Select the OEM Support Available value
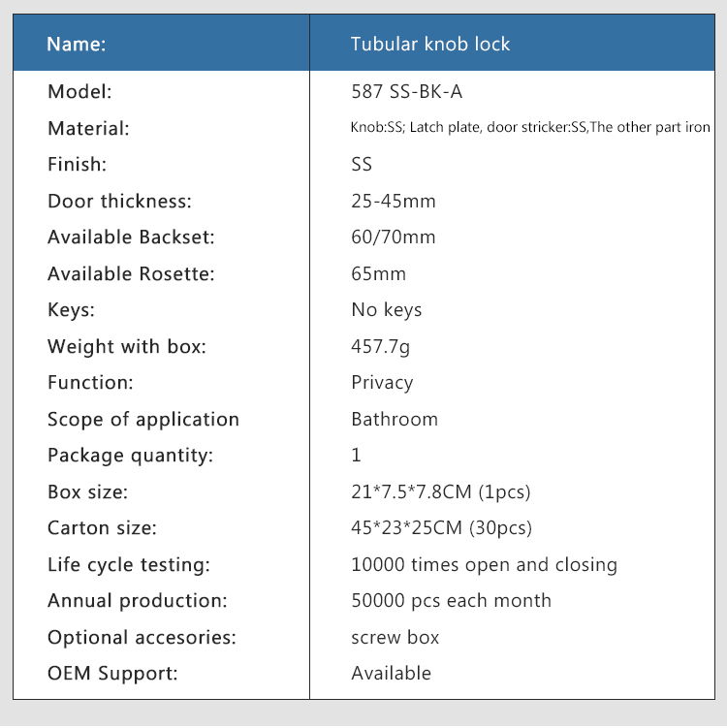The image size is (727, 728). [x=391, y=673]
